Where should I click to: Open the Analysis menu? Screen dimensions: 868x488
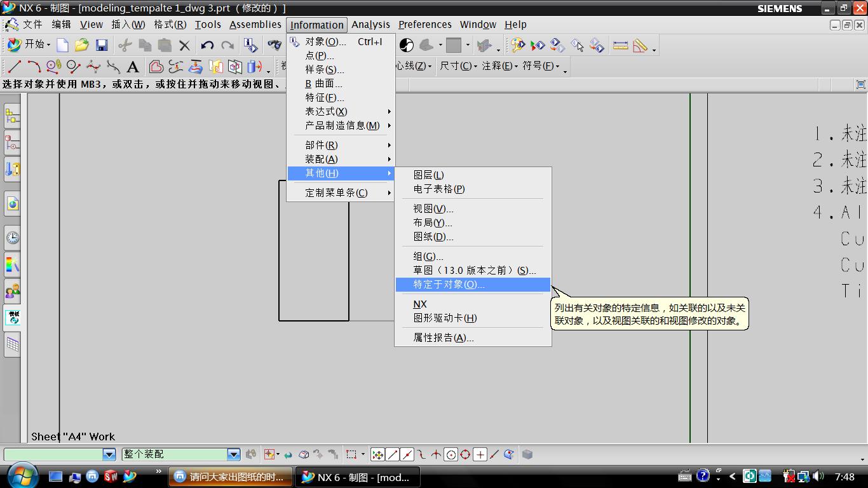(370, 25)
